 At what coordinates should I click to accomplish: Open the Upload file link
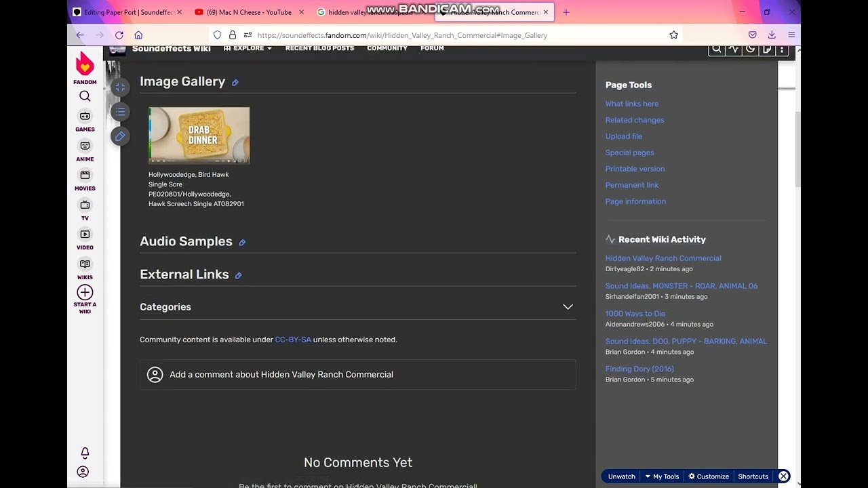tap(624, 136)
